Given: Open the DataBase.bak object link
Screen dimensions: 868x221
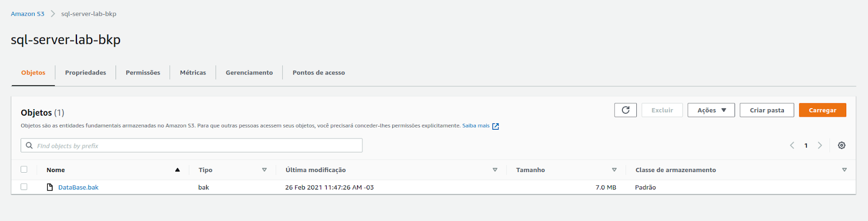Looking at the screenshot, I should coord(79,187).
